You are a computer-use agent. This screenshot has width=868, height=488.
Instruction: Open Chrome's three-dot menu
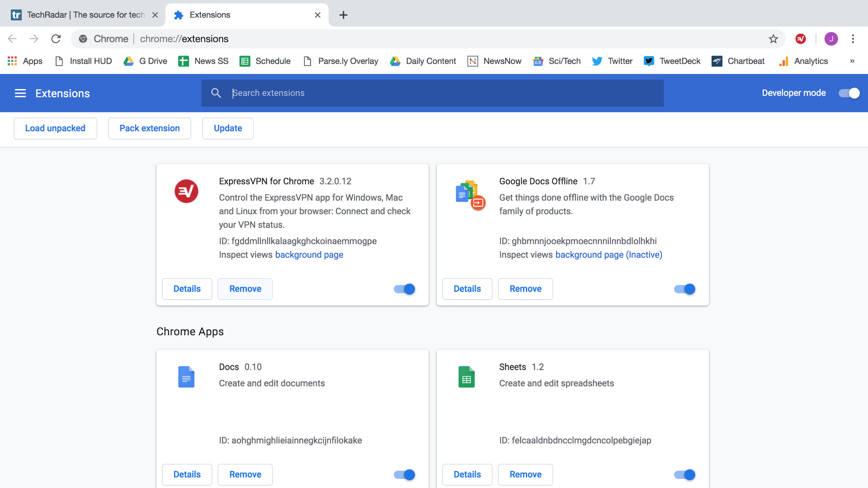tap(853, 39)
